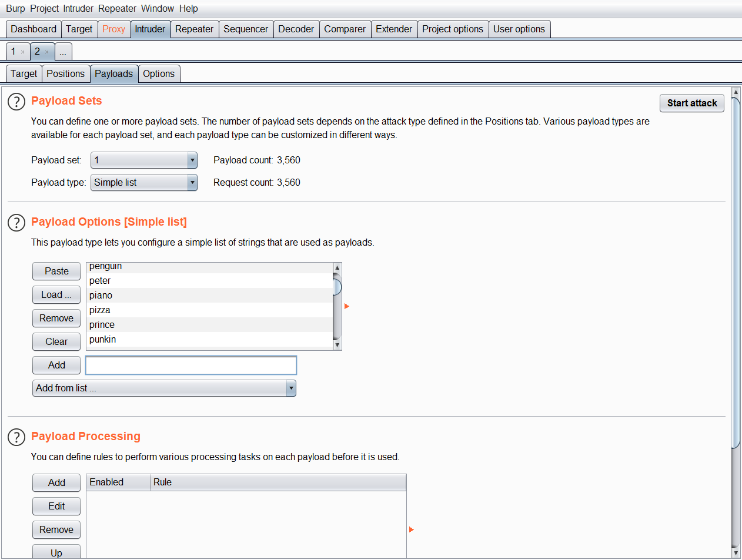
Task: Select 'punkin' in payload list
Action: point(209,340)
